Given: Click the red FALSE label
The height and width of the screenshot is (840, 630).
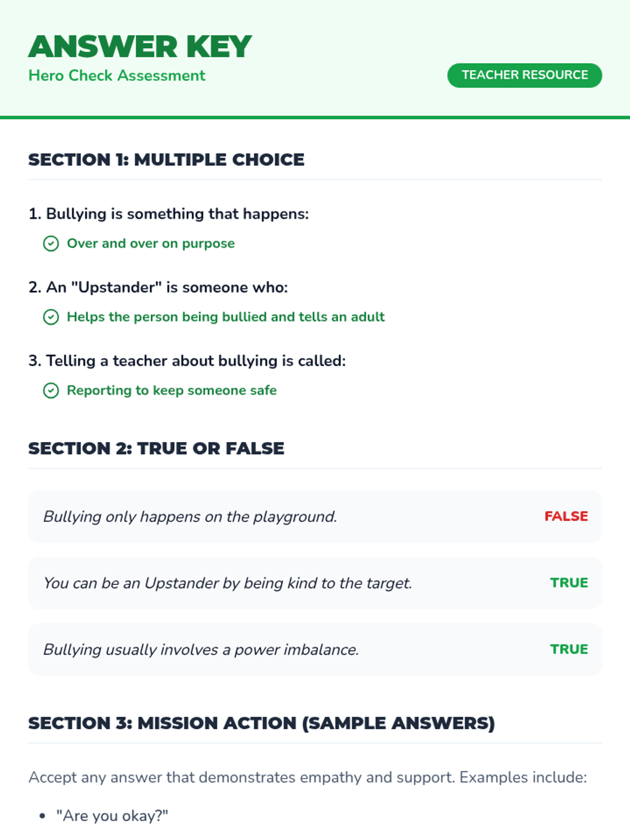Looking at the screenshot, I should click(x=566, y=516).
